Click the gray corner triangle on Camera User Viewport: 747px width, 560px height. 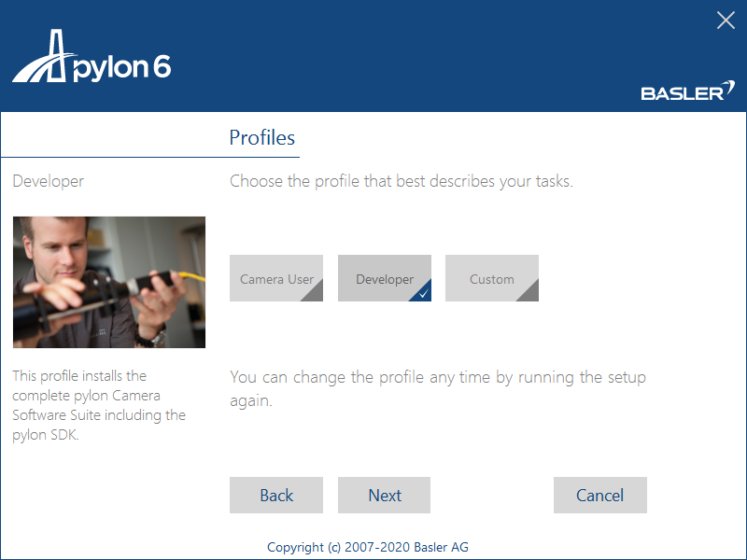[x=314, y=292]
